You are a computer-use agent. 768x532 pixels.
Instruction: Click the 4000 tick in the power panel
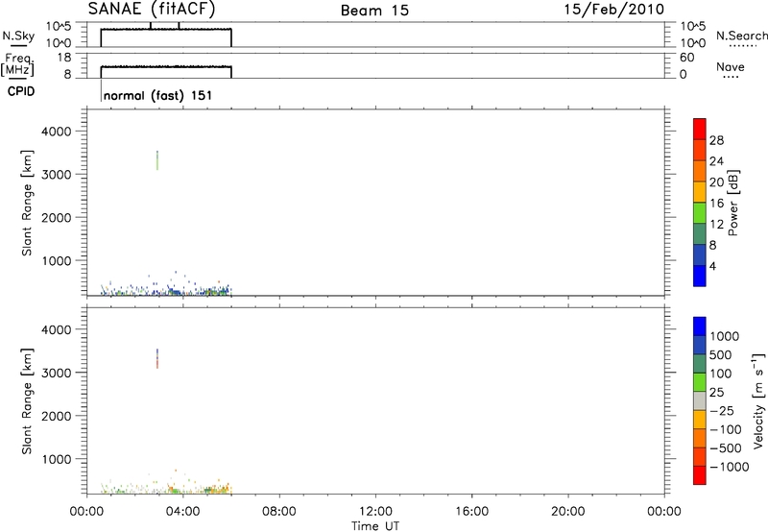click(x=57, y=132)
